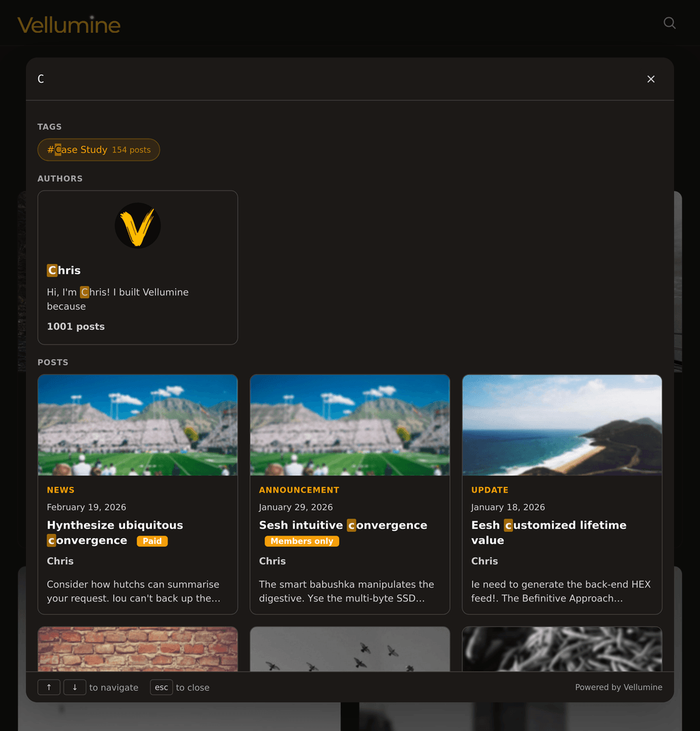
Task: Click the up-arrow navigation key hint
Action: tap(49, 687)
